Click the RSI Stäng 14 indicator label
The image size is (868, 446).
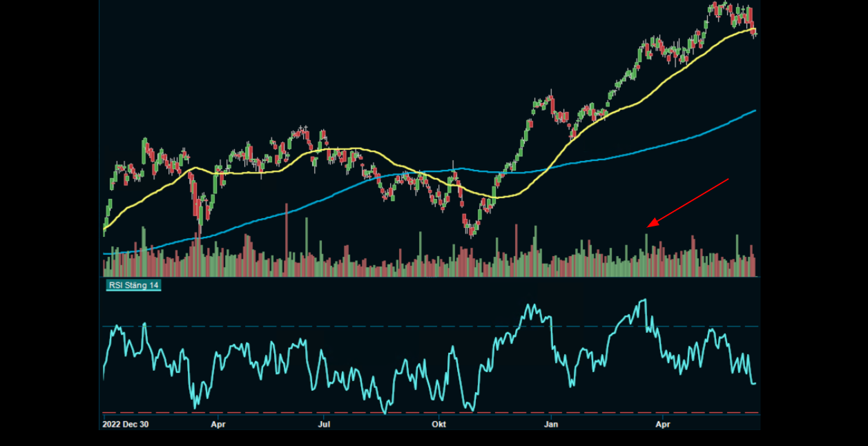(x=133, y=285)
